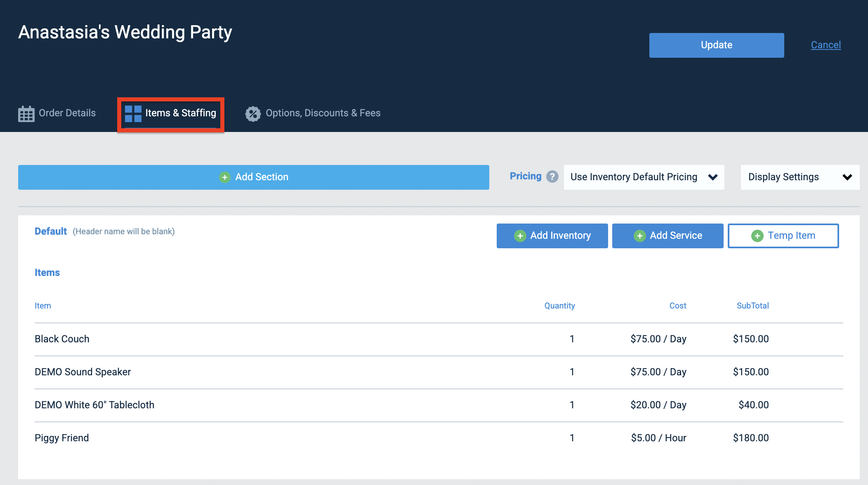Click Add Service button
Viewport: 868px width, 485px height.
(668, 236)
